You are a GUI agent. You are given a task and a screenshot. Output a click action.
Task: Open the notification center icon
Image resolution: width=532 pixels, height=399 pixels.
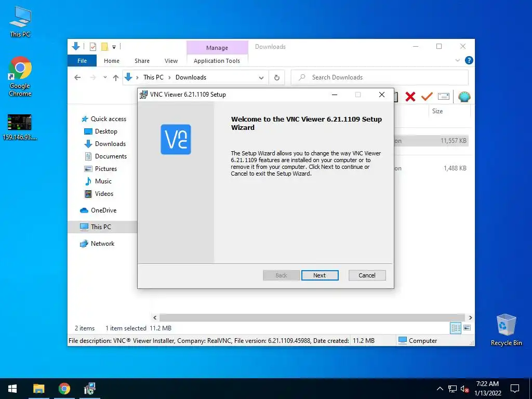(515, 389)
